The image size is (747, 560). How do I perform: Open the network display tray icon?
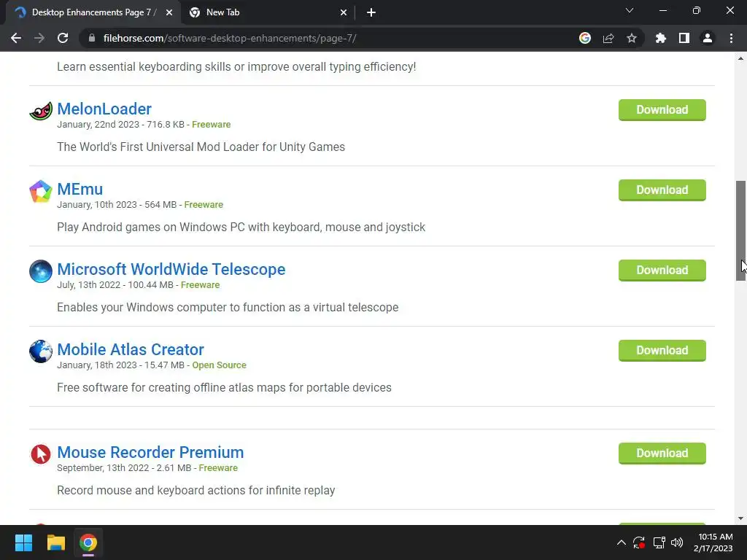pos(659,542)
